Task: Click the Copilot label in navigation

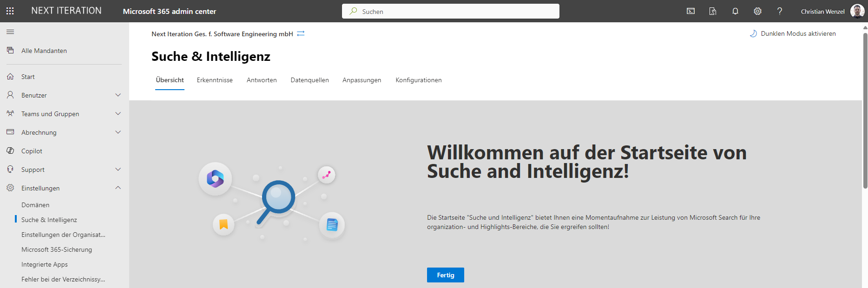Action: click(x=32, y=151)
